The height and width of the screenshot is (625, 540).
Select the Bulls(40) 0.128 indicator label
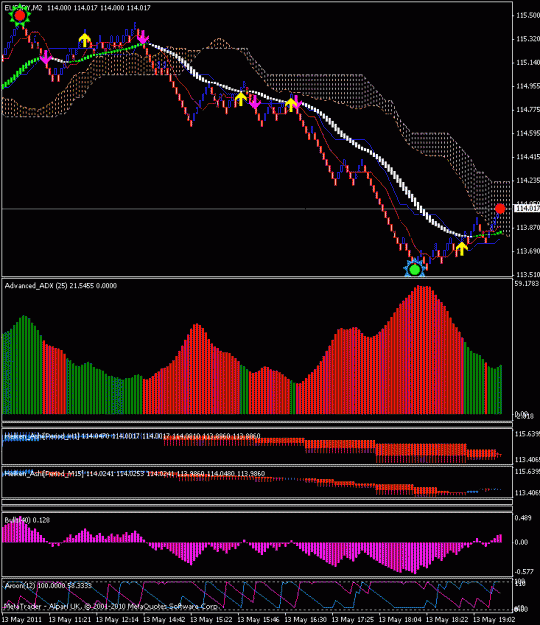pyautogui.click(x=27, y=520)
